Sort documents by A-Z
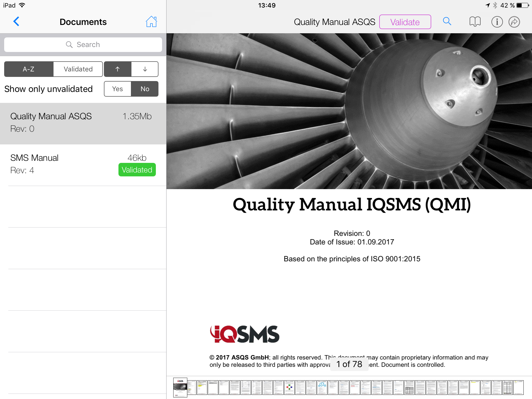532x399 pixels. click(x=29, y=69)
